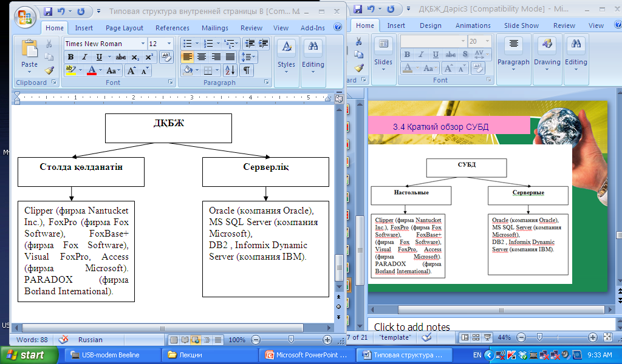This screenshot has height=364, width=622.
Task: Redo last action in PowerPoint toolbar
Action: tap(391, 8)
